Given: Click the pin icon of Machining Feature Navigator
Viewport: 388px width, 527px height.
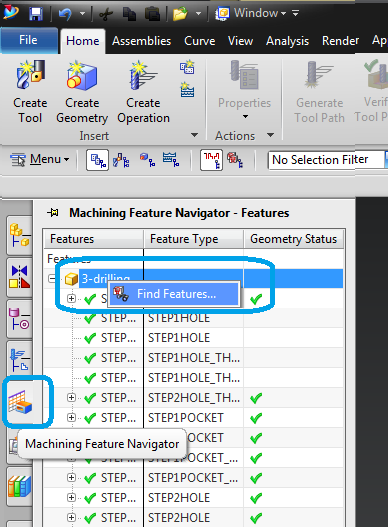Looking at the screenshot, I should tap(53, 213).
